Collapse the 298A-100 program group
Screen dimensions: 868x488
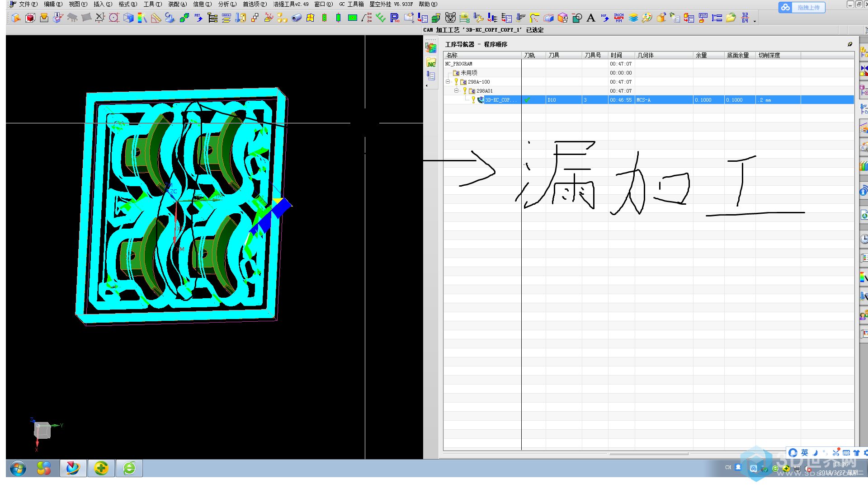pyautogui.click(x=448, y=82)
